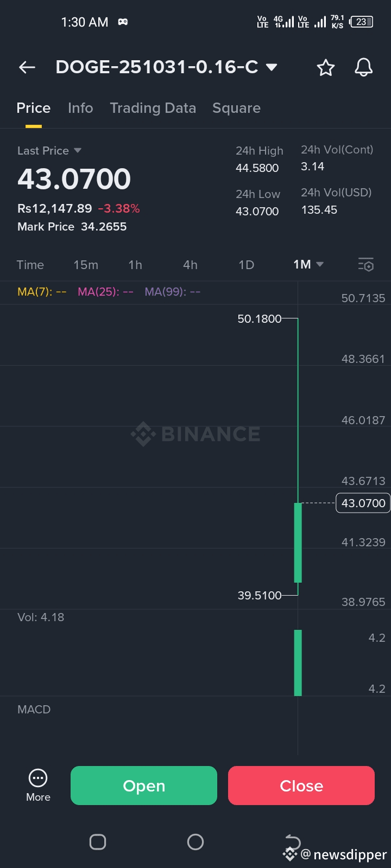This screenshot has width=391, height=868.
Task: Select the 4h chart interval
Action: click(x=190, y=265)
